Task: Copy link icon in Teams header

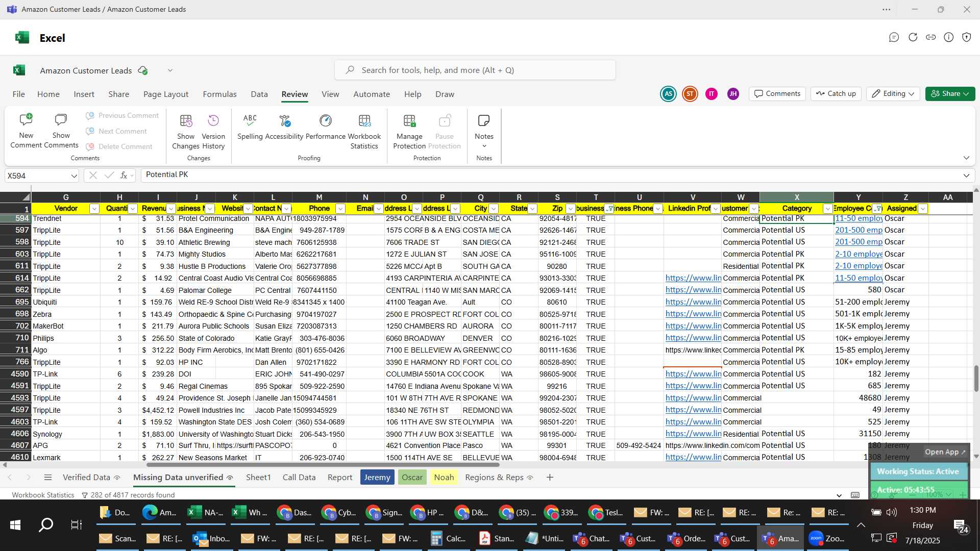Action: click(930, 37)
